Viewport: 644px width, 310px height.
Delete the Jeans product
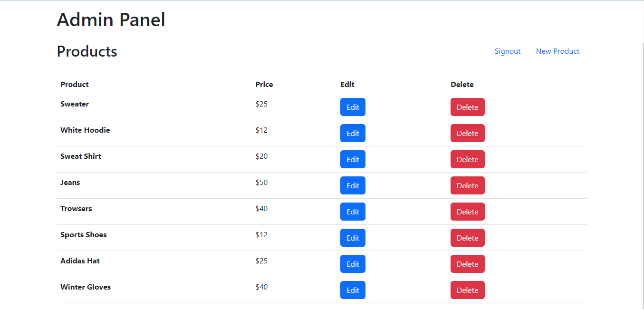[x=467, y=185]
